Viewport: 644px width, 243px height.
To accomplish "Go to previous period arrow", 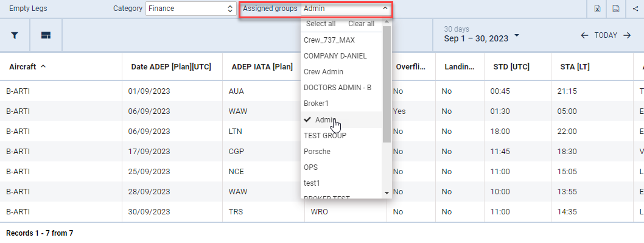I will 584,35.
